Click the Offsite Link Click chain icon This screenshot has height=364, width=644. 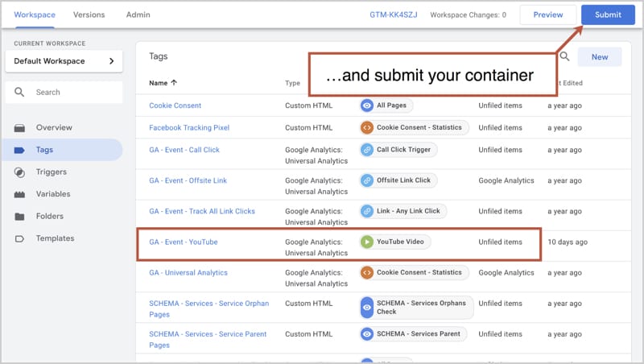tap(367, 180)
